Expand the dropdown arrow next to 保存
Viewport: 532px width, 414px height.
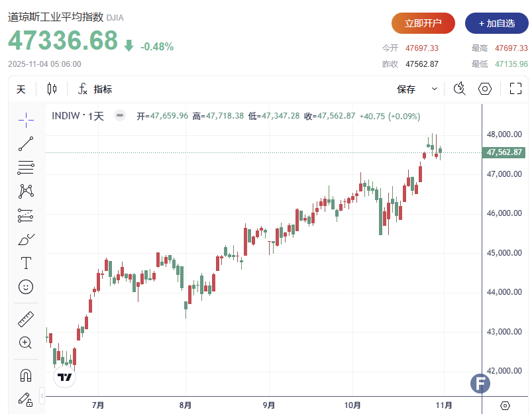tap(435, 89)
